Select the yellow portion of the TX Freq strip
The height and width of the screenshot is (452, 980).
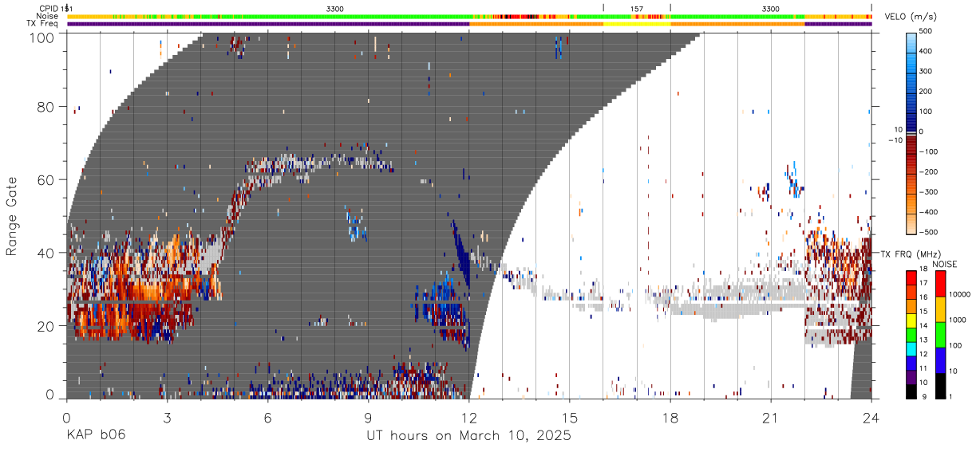(637, 24)
